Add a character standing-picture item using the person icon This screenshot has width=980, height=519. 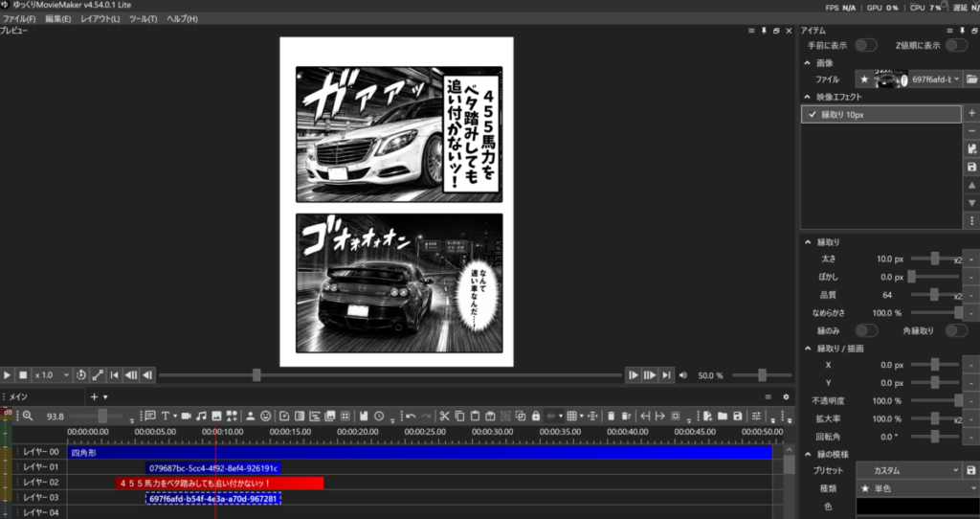(x=250, y=416)
